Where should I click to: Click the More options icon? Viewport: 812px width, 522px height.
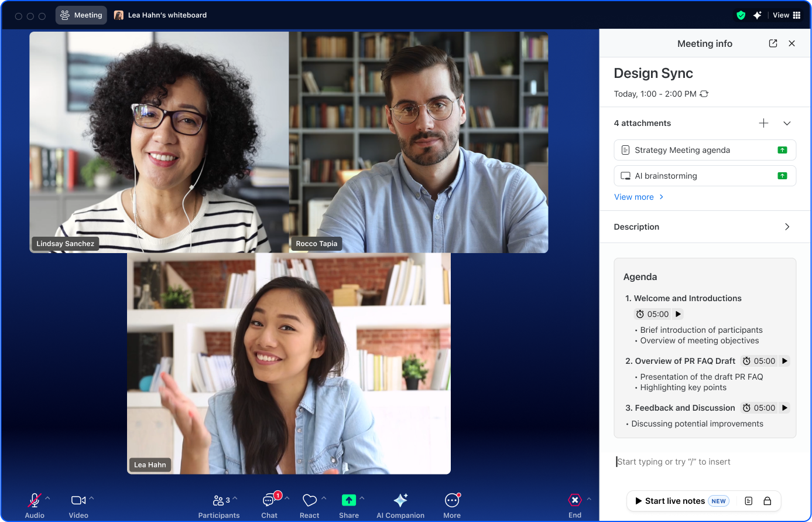pos(451,499)
